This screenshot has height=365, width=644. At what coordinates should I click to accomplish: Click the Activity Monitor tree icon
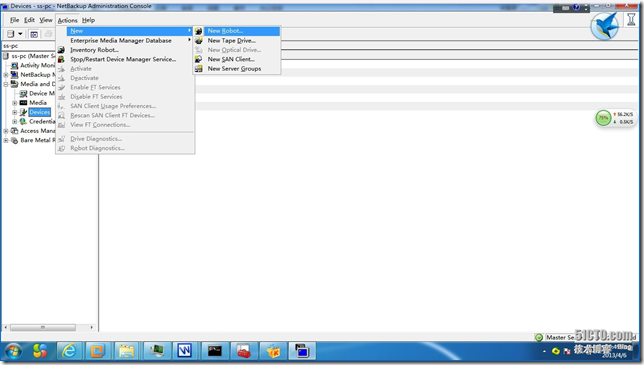pos(15,65)
